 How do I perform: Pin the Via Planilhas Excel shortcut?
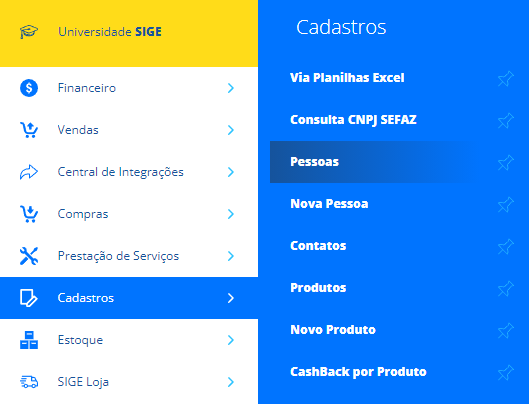pyautogui.click(x=505, y=78)
